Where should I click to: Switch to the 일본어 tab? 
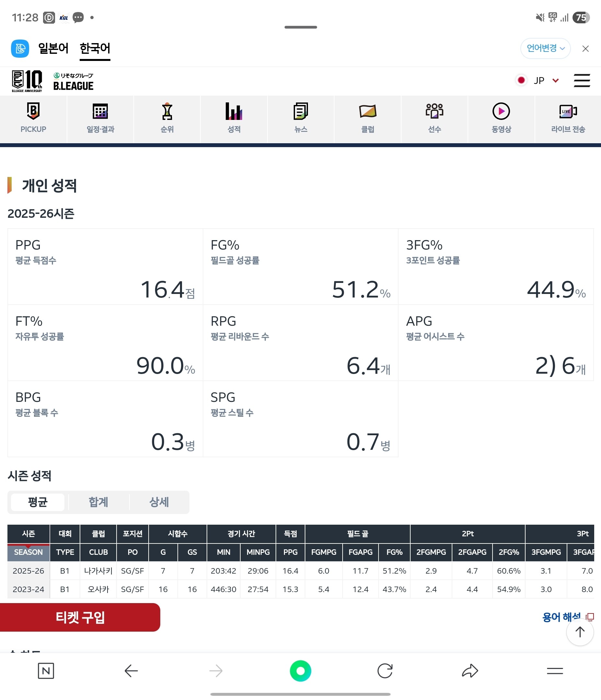point(53,48)
